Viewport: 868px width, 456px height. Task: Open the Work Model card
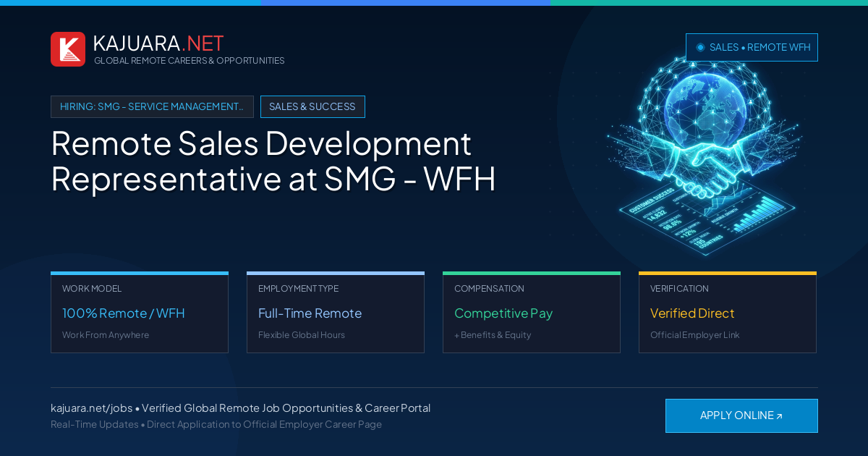coord(140,312)
